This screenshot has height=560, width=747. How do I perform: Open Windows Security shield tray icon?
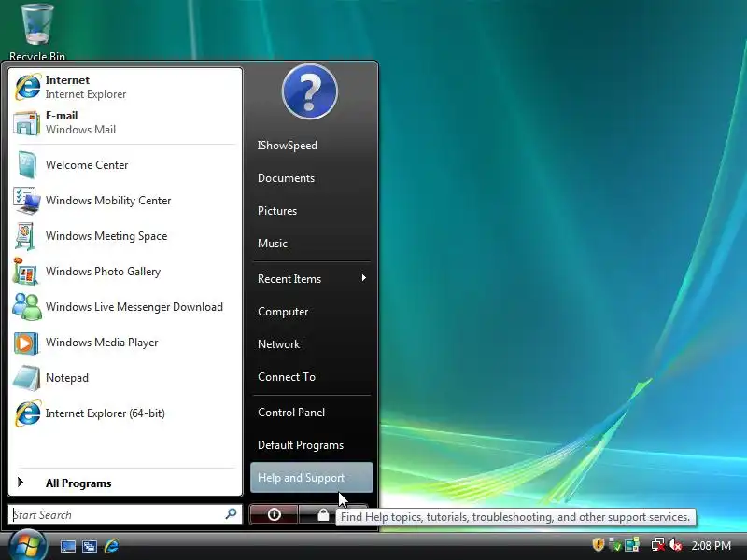click(x=599, y=544)
